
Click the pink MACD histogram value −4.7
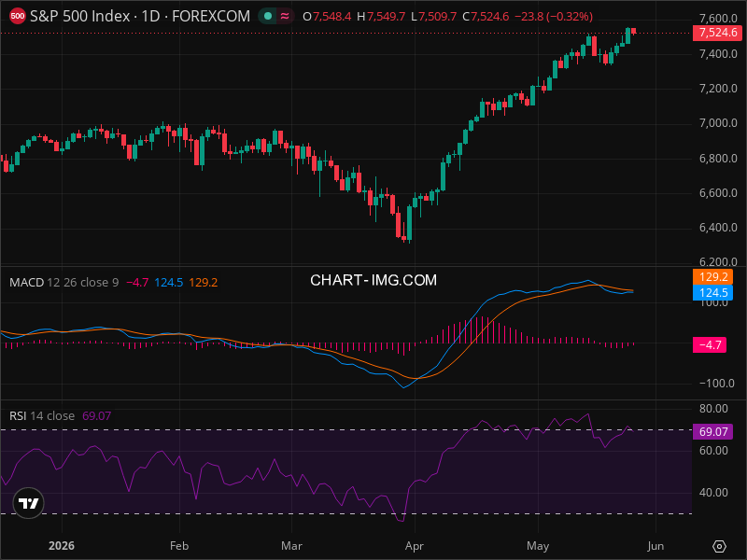(137, 283)
